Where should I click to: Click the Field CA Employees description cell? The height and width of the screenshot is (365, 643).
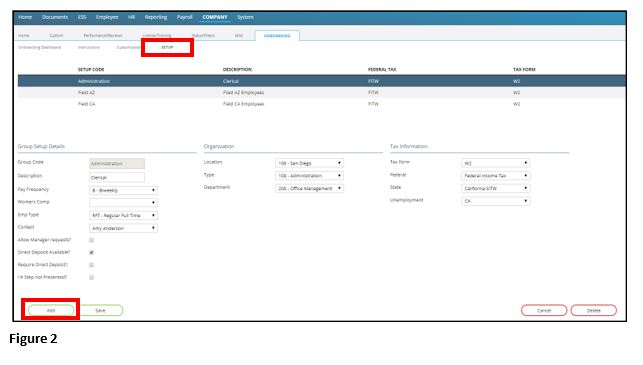coord(243,104)
